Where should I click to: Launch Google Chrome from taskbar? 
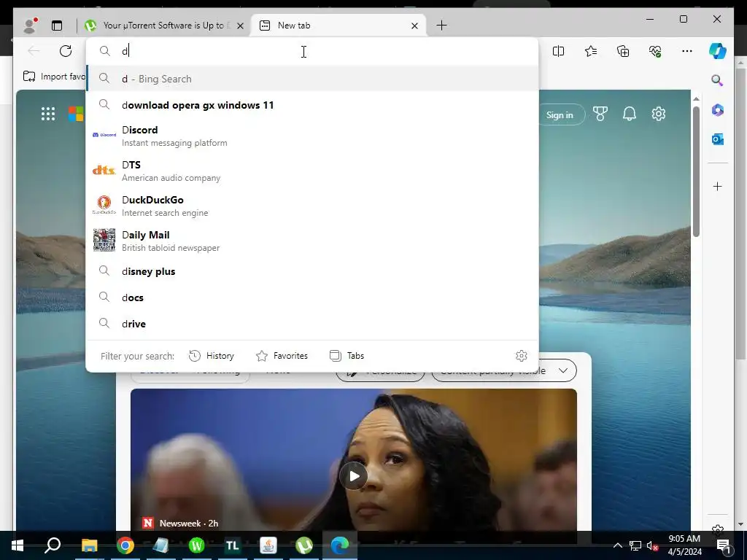125,545
